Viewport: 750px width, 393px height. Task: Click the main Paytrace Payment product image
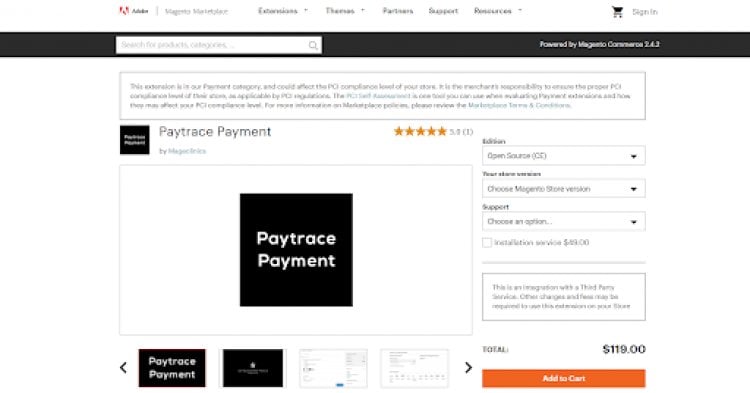(x=296, y=250)
